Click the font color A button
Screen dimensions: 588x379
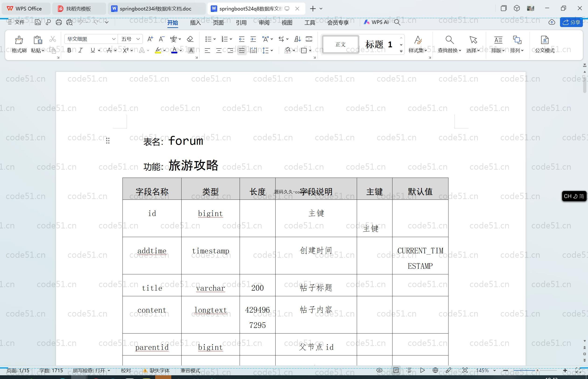tap(174, 50)
